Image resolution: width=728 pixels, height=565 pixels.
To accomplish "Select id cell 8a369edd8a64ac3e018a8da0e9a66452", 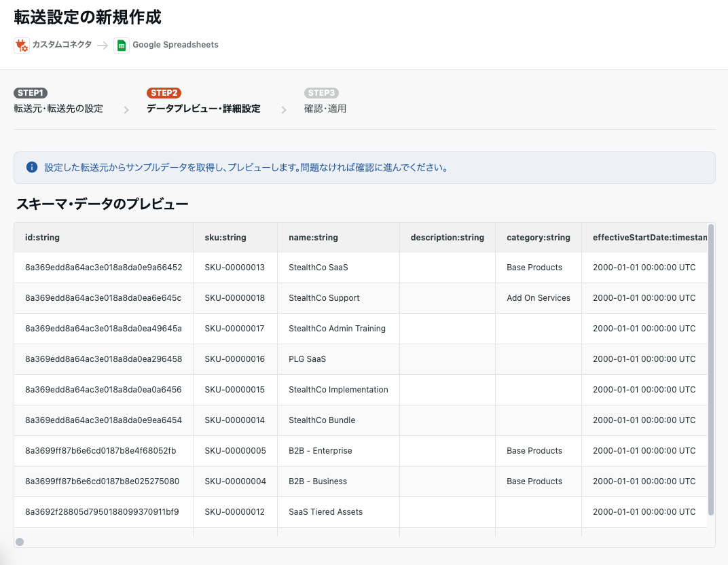I will [103, 268].
